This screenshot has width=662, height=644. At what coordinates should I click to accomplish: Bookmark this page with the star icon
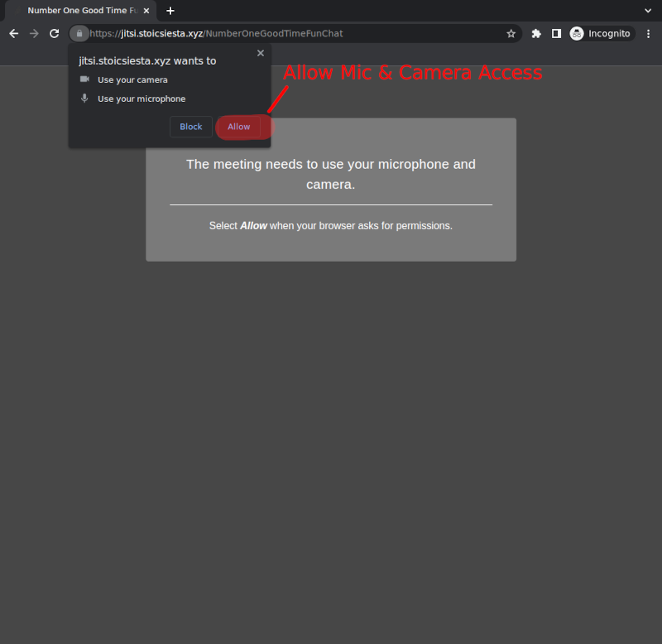pos(511,34)
